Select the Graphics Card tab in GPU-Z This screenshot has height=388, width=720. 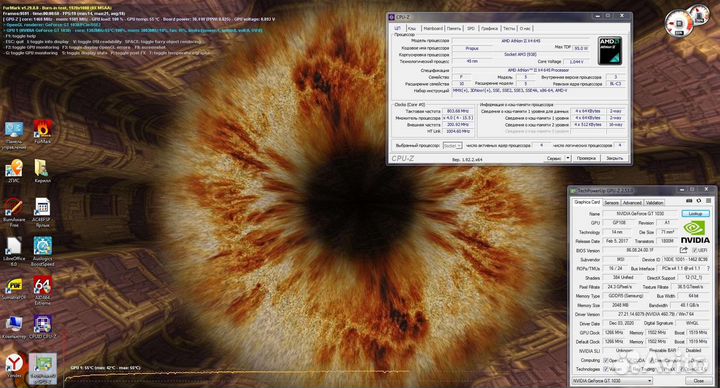pyautogui.click(x=587, y=202)
